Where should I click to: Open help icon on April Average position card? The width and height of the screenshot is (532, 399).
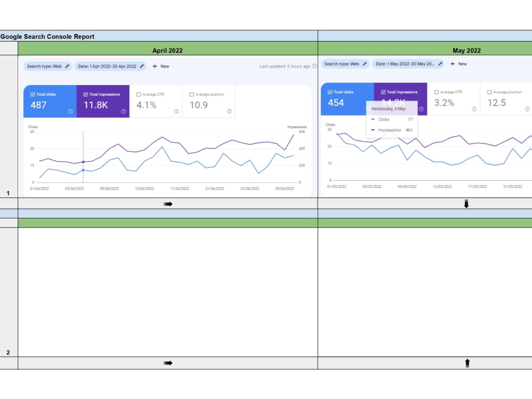pyautogui.click(x=229, y=112)
